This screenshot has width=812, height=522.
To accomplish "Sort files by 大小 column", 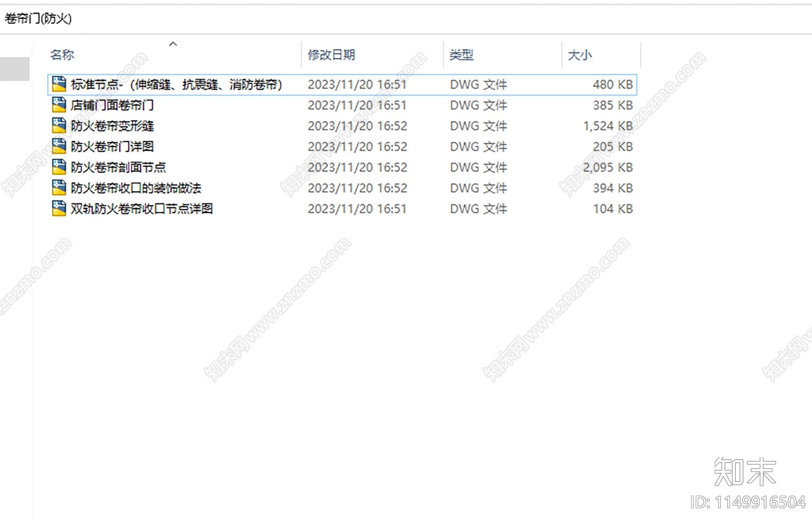I will tap(580, 55).
